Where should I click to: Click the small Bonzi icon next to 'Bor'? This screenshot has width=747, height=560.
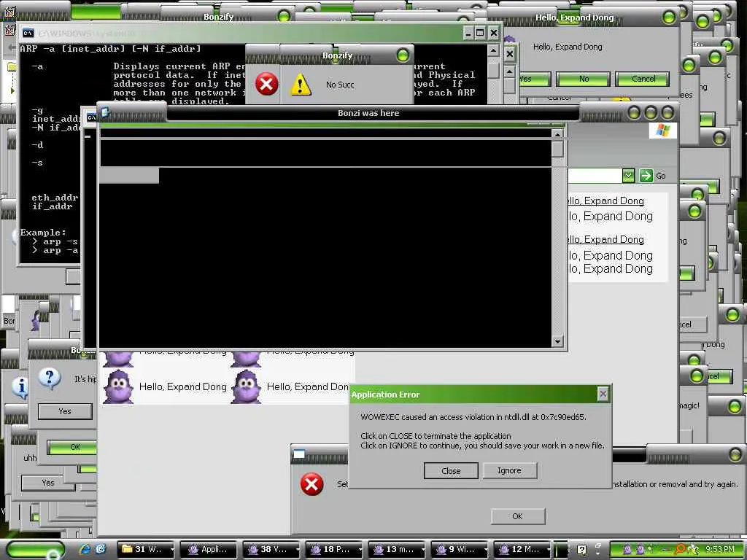click(35, 320)
